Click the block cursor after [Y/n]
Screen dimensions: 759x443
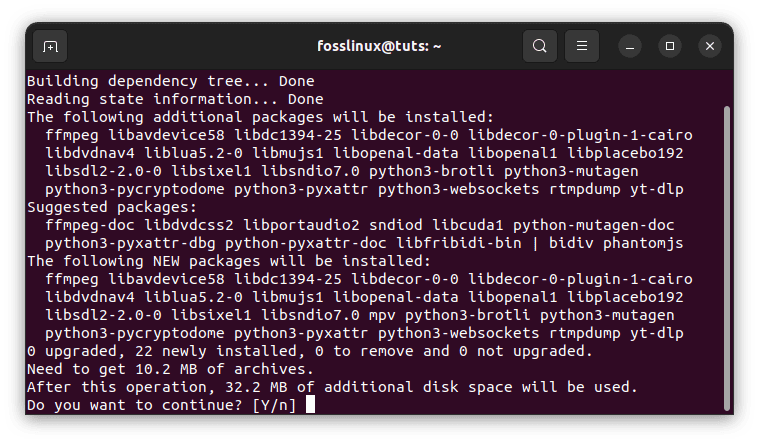coord(310,404)
